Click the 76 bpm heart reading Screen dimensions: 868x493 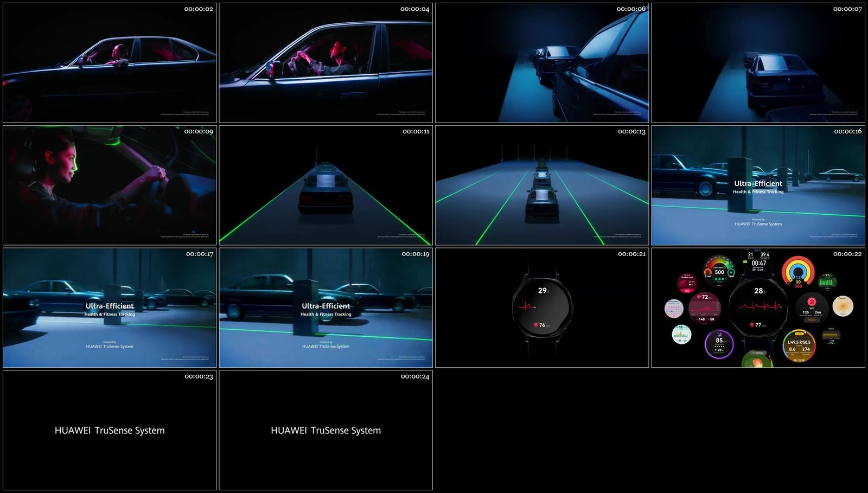tap(542, 325)
